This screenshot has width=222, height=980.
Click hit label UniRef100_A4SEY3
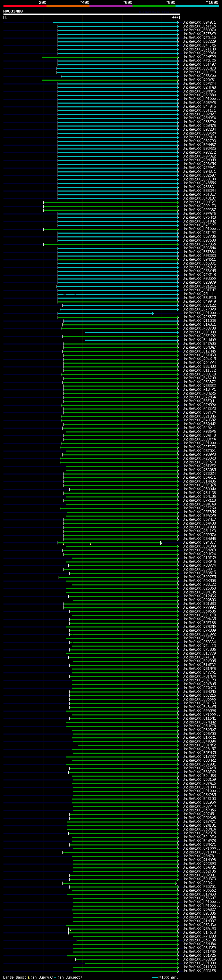tap(199, 409)
